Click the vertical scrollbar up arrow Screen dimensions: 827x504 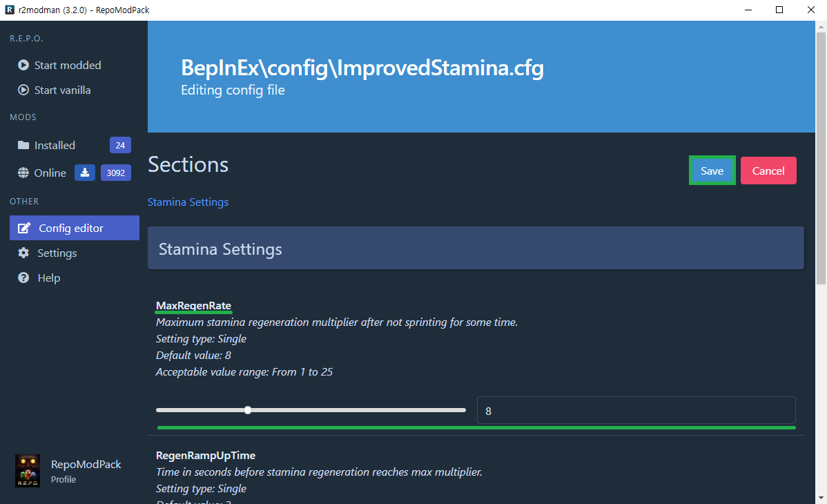pyautogui.click(x=821, y=26)
